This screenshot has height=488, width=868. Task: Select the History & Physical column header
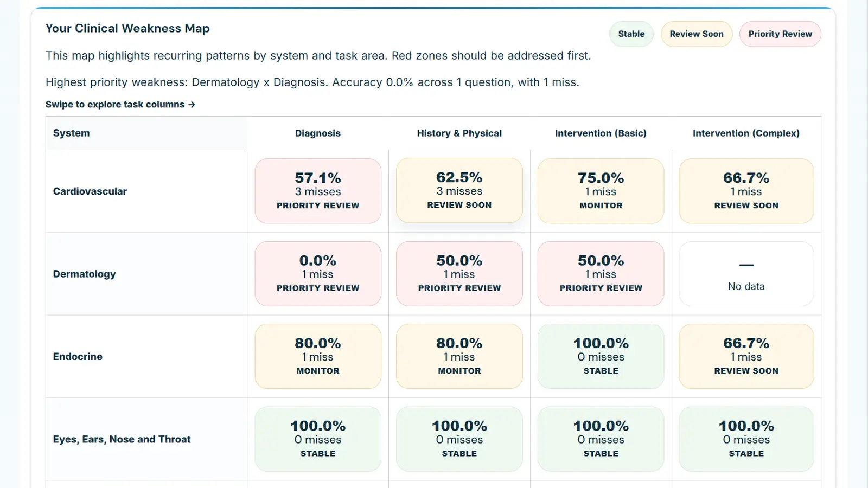459,133
